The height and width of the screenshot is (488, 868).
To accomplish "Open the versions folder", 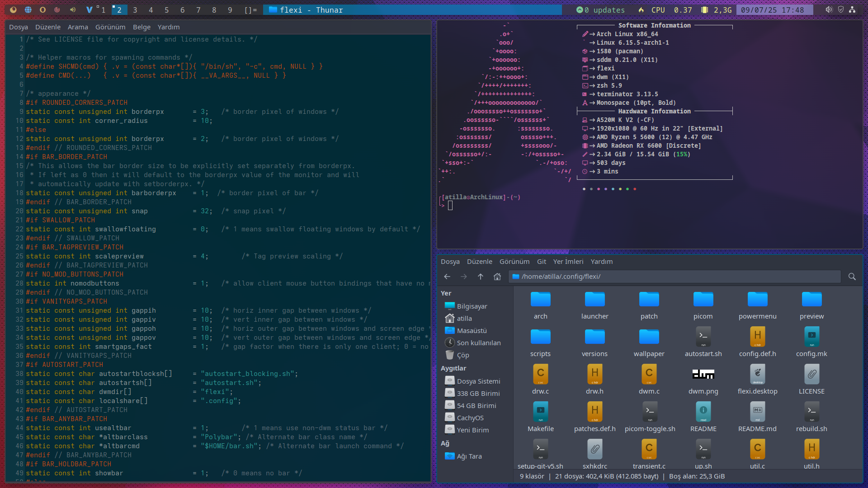I will 595,343.
